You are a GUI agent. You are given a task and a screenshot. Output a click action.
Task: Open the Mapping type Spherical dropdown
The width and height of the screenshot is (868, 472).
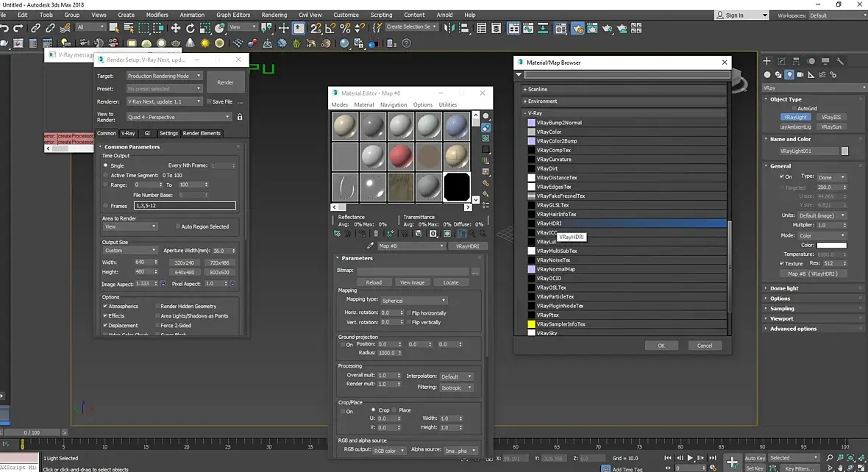(x=413, y=300)
